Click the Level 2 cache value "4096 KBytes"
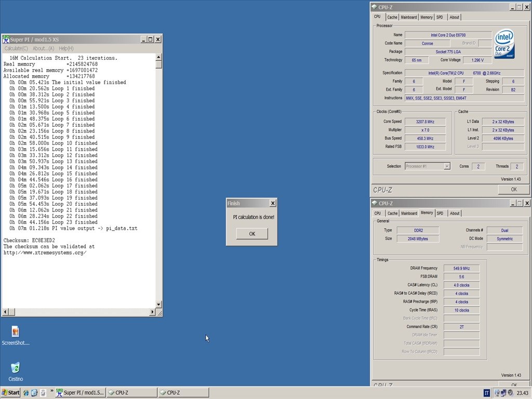 pos(503,138)
